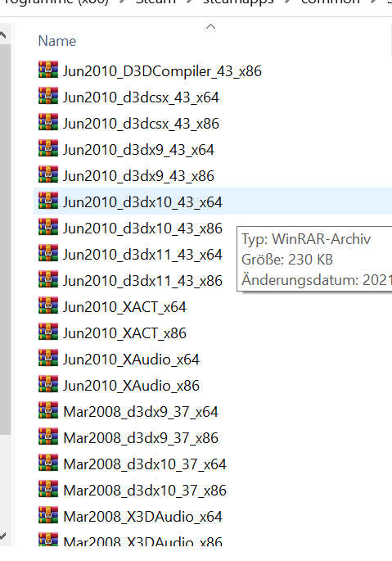
Task: Click the scrollbar down arrow in navigation pane
Action: click(3, 536)
